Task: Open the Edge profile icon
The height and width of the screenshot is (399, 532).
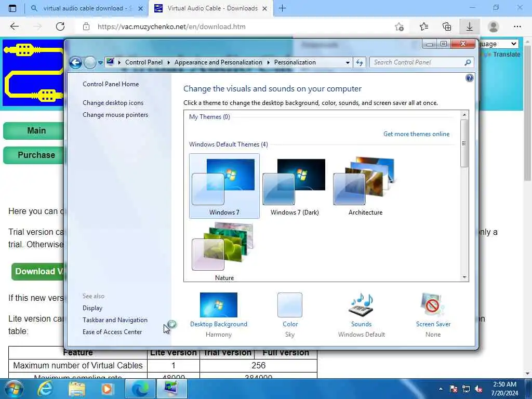Action: (x=493, y=26)
